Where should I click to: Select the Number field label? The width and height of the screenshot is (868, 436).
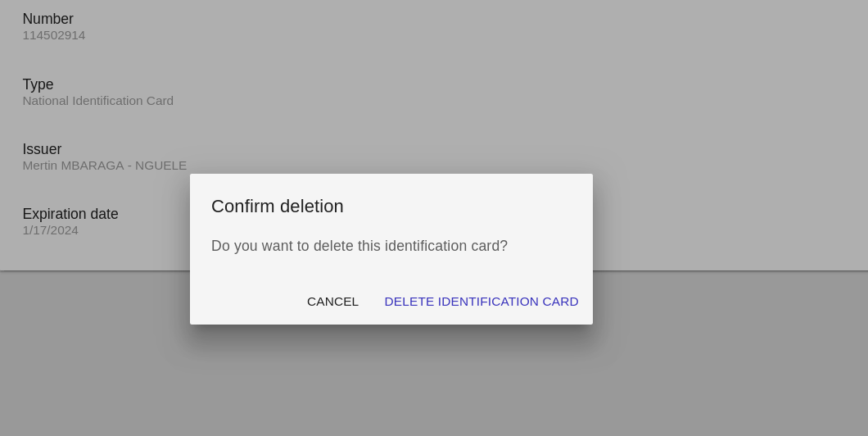coord(47,19)
